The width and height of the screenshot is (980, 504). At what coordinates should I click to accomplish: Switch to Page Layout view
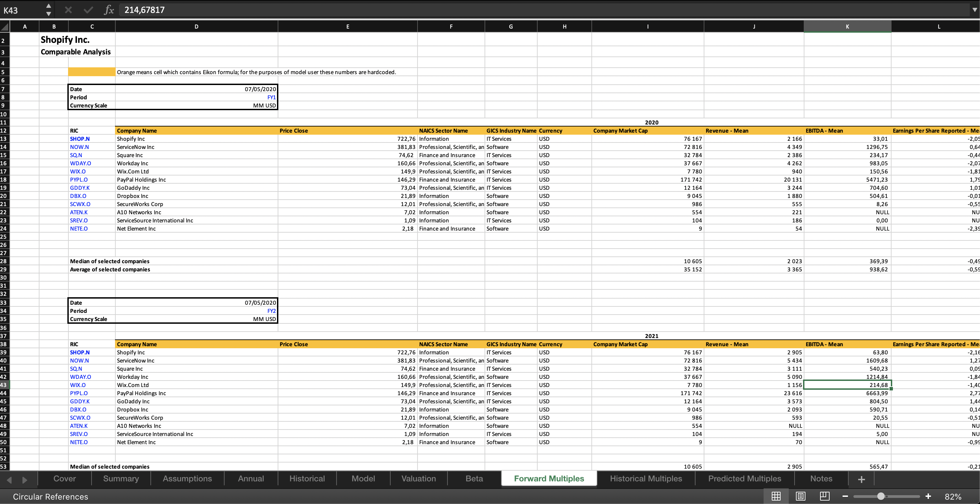800,496
